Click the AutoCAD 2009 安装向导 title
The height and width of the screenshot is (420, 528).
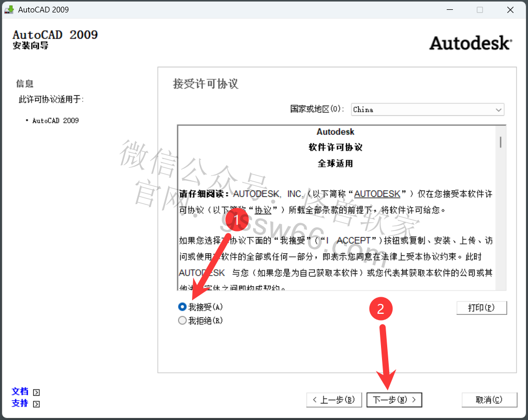(55, 39)
